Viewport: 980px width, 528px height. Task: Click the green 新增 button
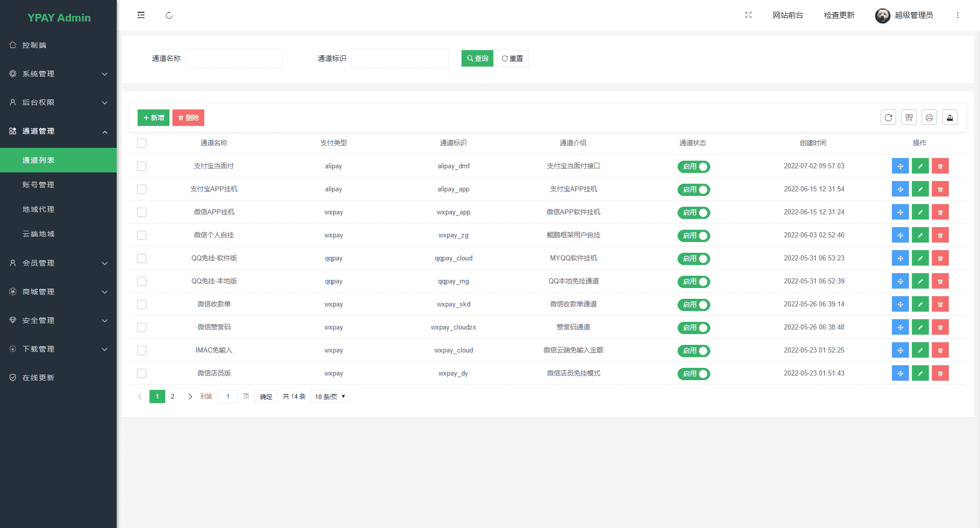154,118
